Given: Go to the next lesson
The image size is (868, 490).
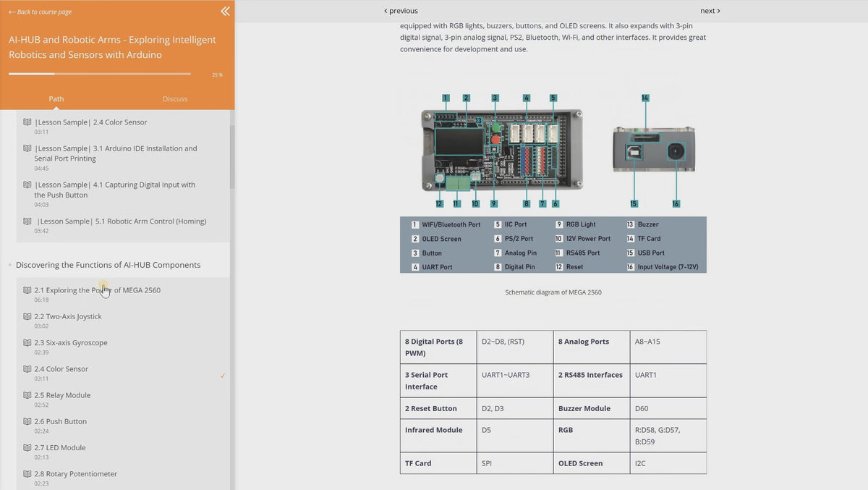Looking at the screenshot, I should point(710,11).
